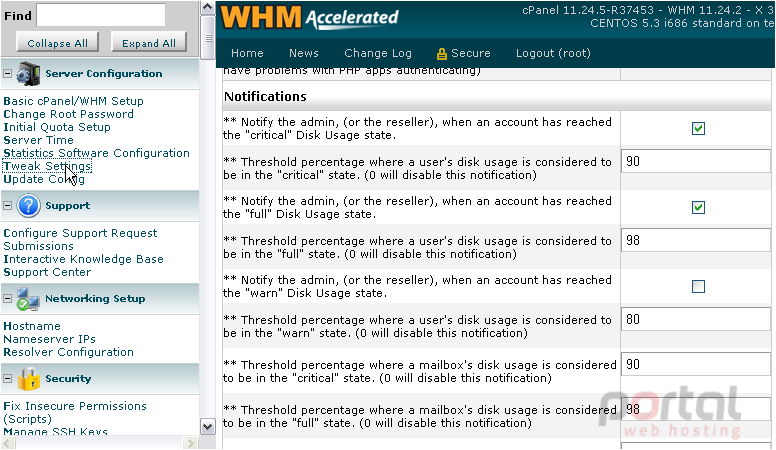Collapse the Server Configuration section
This screenshot has width=776, height=450.
pos(7,74)
